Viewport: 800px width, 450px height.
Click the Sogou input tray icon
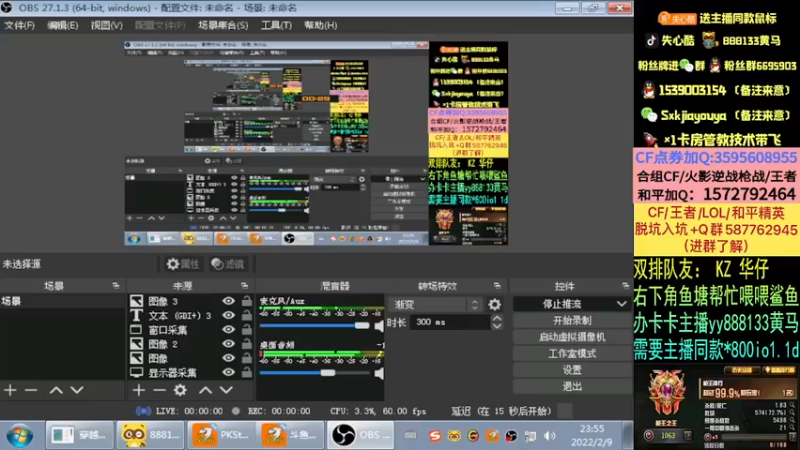point(434,436)
